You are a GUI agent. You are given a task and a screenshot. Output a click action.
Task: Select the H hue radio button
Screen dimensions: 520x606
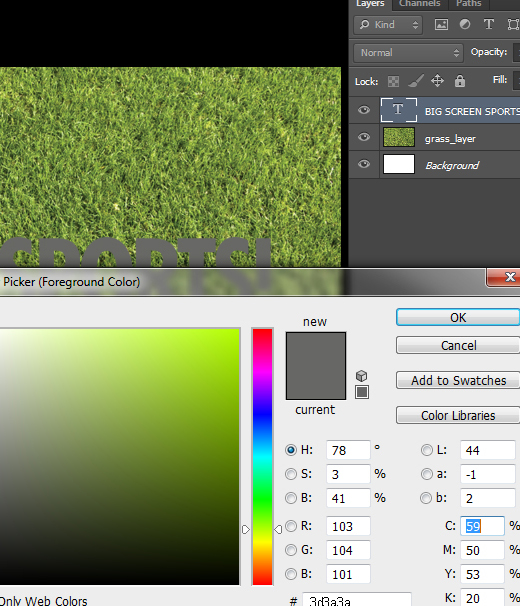pos(291,450)
